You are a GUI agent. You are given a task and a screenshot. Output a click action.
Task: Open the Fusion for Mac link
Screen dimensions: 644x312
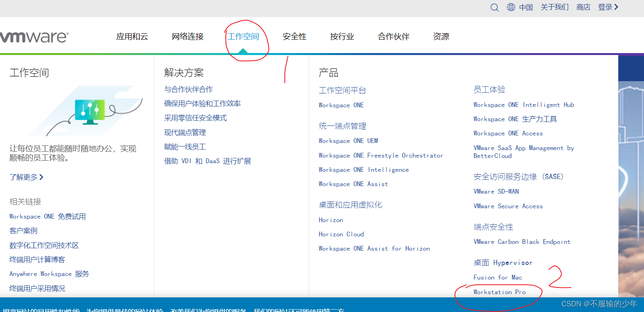pyautogui.click(x=498, y=278)
